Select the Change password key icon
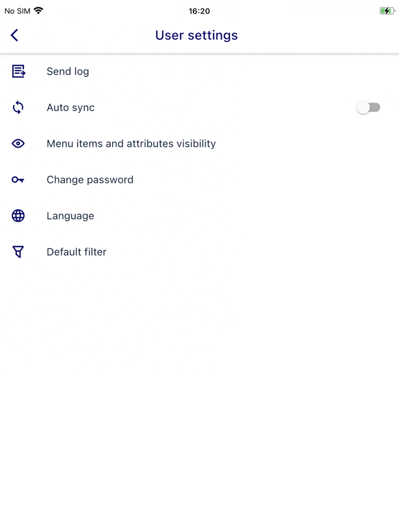 pos(18,179)
